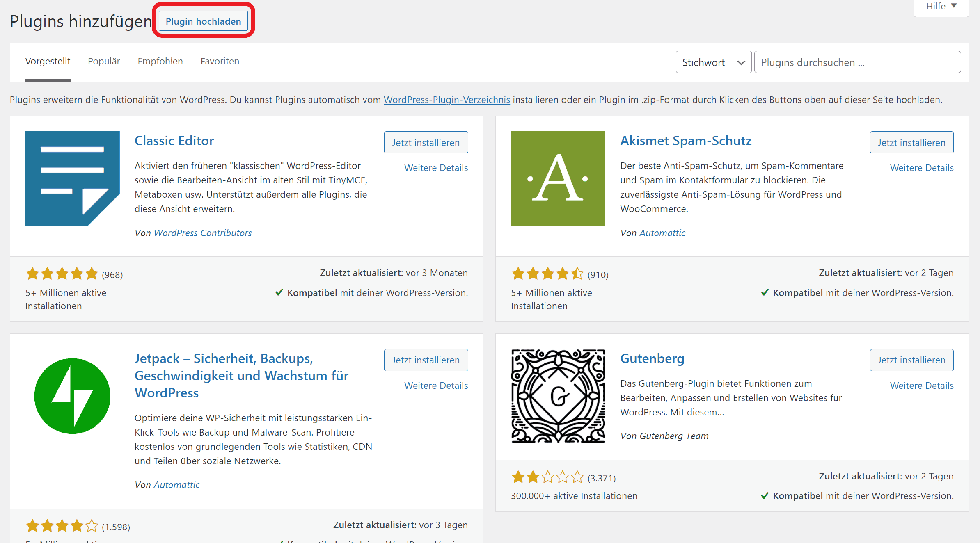Install the Akismet Spam-Schutz plugin

pos(912,142)
